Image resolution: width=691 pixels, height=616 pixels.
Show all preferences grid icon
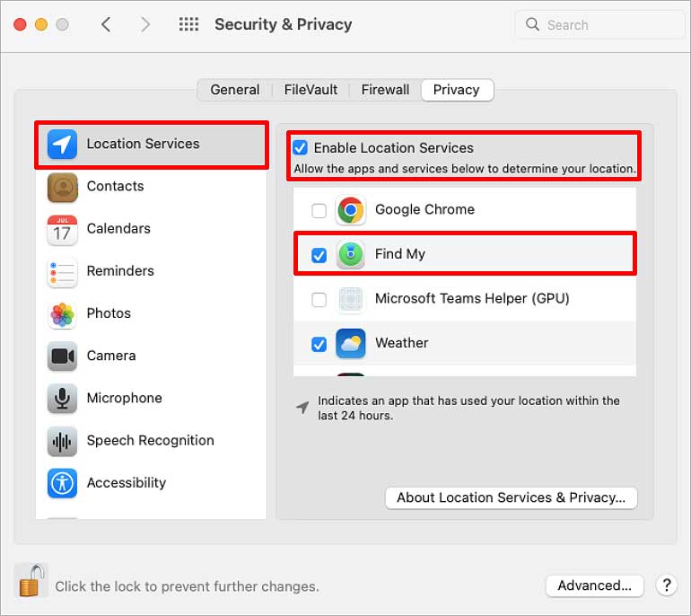click(188, 24)
